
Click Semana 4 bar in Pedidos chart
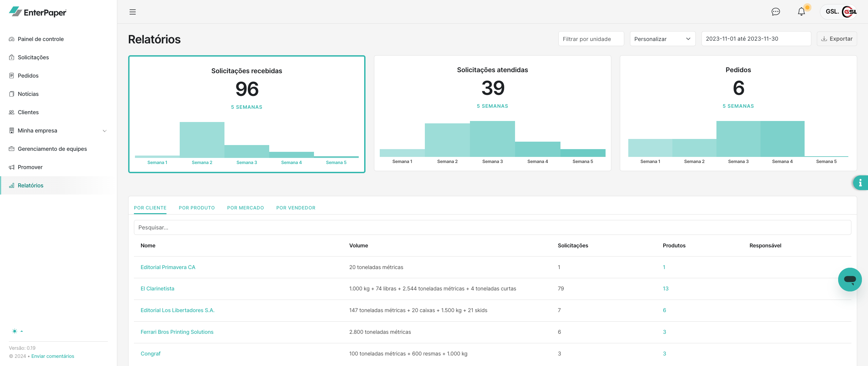(782, 139)
